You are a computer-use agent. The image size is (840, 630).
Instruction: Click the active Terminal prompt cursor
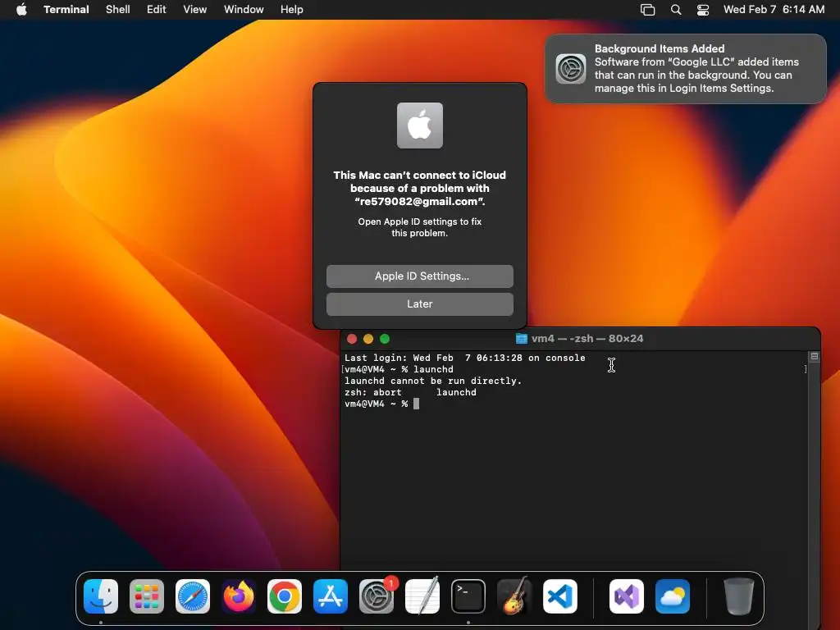[x=416, y=404]
